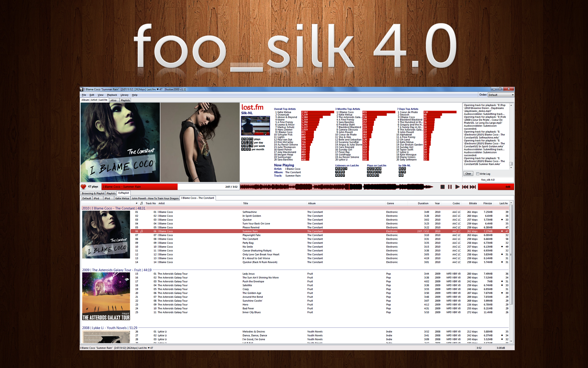Viewport: 588px width, 368px height.
Task: Seek within the red track progress bar
Action: tap(171, 187)
